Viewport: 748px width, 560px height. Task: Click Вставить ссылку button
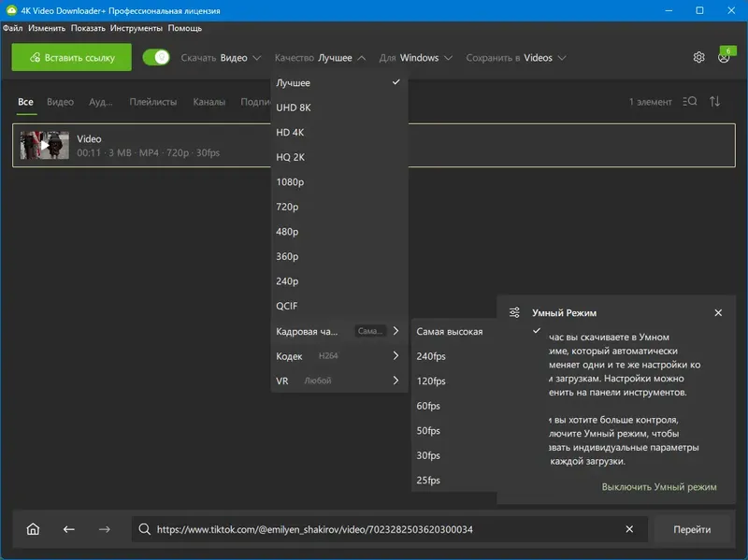(72, 57)
